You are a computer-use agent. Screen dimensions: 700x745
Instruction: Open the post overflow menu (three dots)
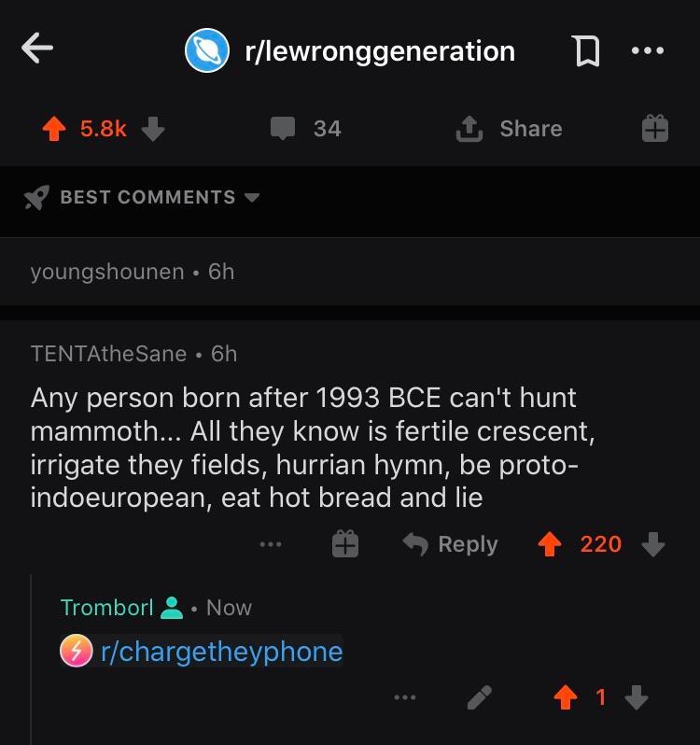point(649,51)
